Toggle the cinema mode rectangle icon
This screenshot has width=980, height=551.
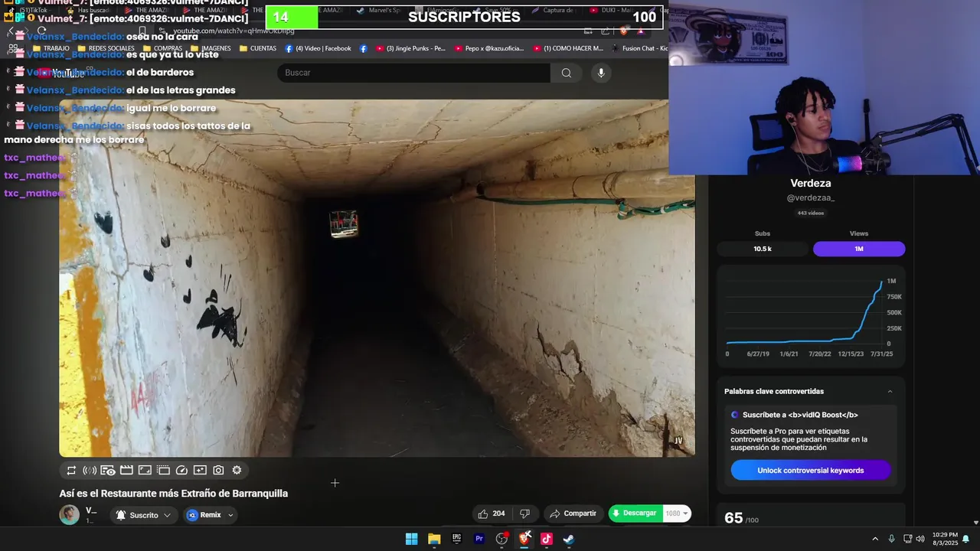145,471
